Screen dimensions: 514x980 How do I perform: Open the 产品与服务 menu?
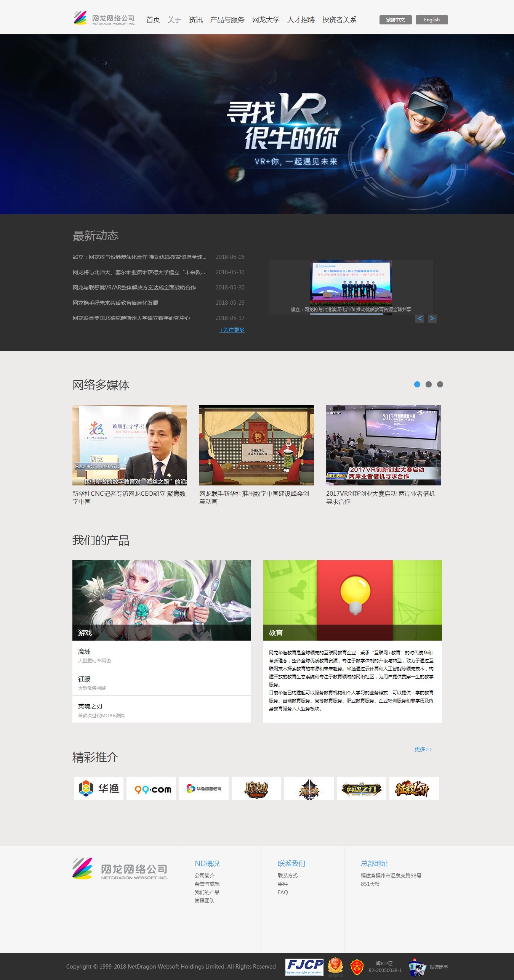pos(227,20)
